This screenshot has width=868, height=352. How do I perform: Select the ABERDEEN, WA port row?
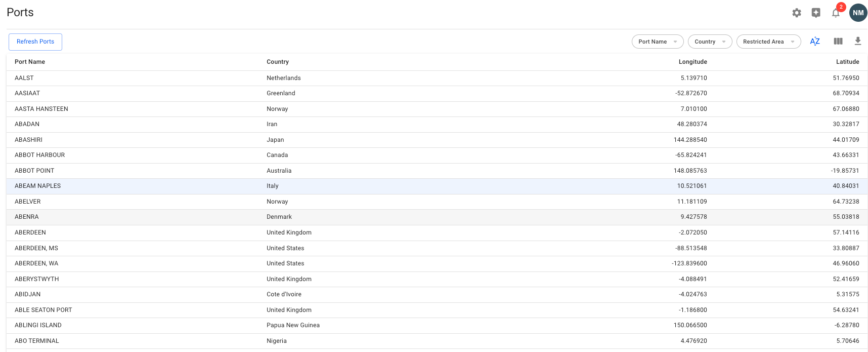(x=36, y=263)
